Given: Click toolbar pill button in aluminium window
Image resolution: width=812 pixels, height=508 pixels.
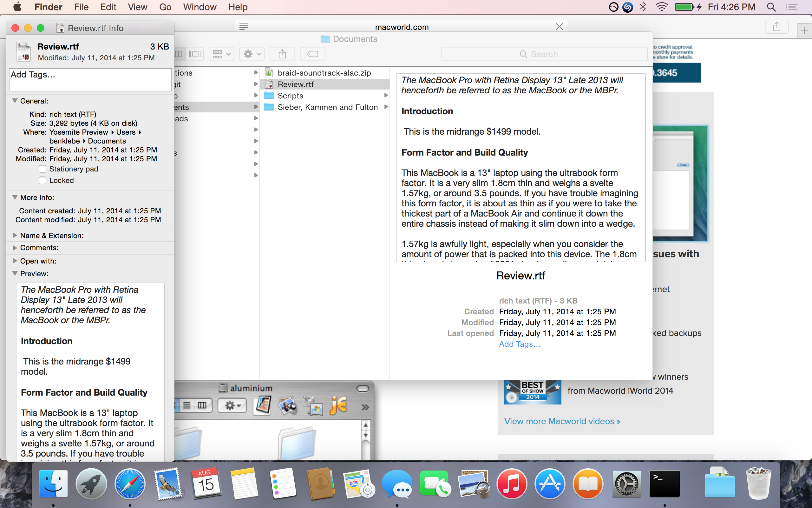Looking at the screenshot, I should pos(362,389).
